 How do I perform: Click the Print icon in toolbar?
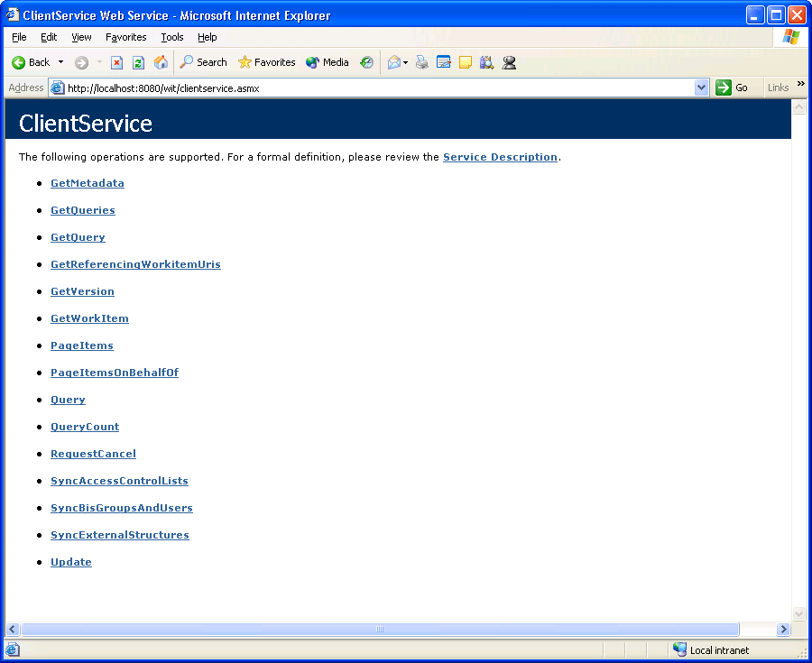(x=421, y=62)
